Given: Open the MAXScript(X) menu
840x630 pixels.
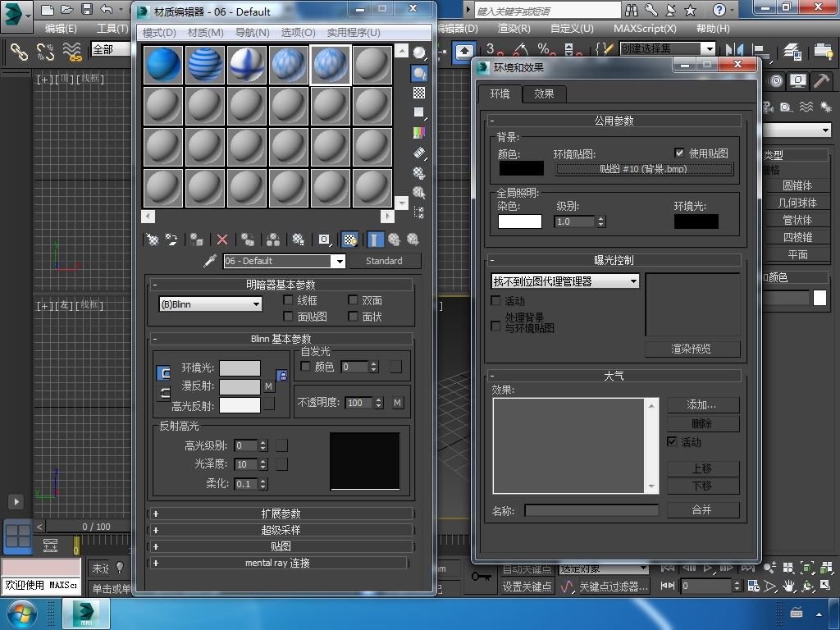Looking at the screenshot, I should [645, 29].
